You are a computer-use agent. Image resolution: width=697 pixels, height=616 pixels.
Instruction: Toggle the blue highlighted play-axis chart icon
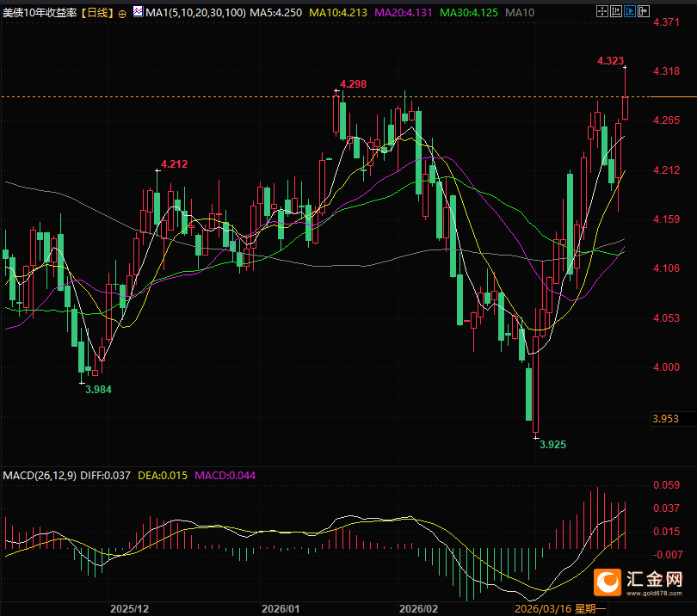(629, 11)
